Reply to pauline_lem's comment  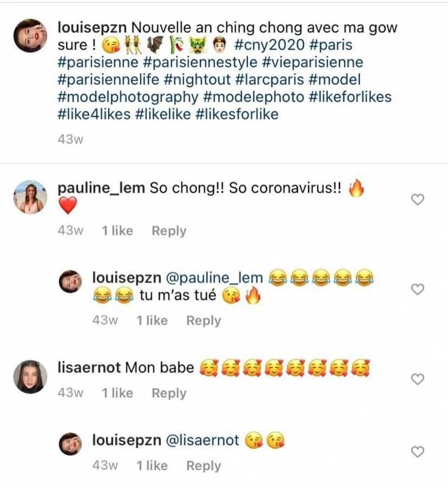coord(169,231)
